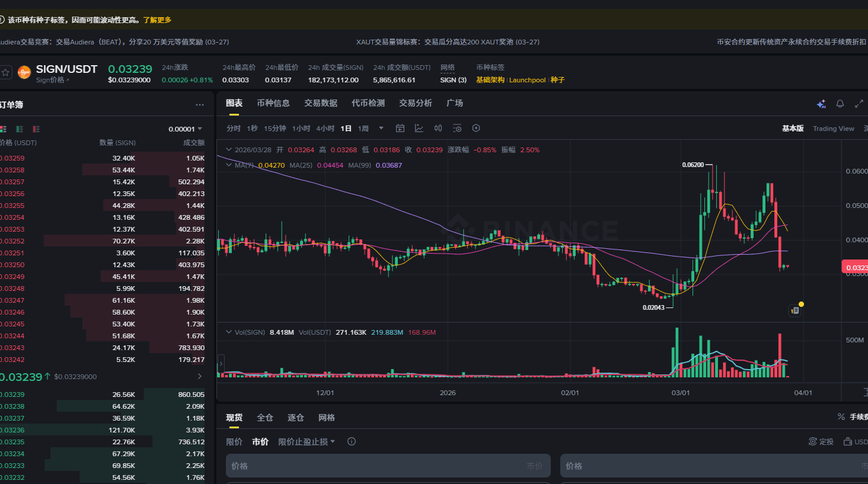This screenshot has width=868, height=484.
Task: Click the arrow beside the 0.03239 mid price
Action: 200,376
